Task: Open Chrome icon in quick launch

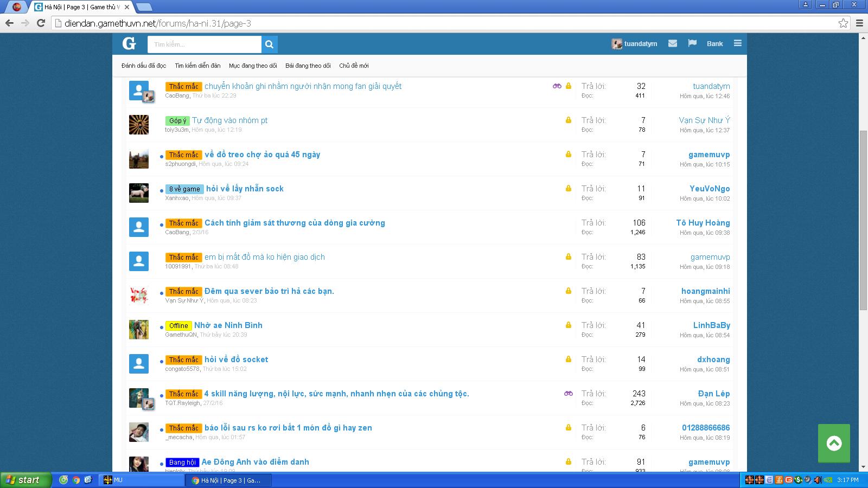Action: pos(76,480)
